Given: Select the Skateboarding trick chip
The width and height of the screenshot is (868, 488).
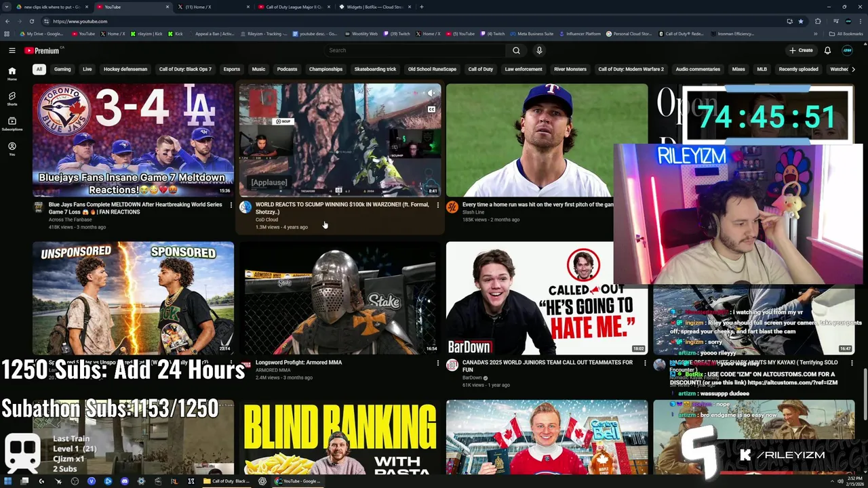Looking at the screenshot, I should [375, 69].
